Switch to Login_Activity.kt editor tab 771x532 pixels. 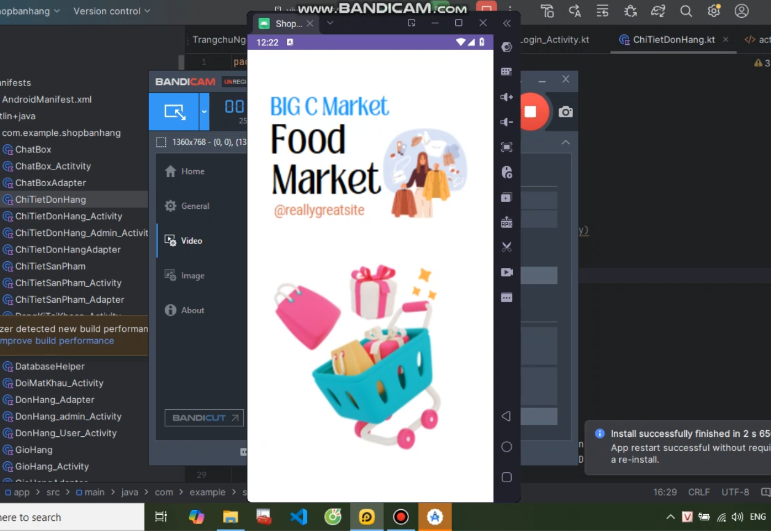click(x=555, y=39)
